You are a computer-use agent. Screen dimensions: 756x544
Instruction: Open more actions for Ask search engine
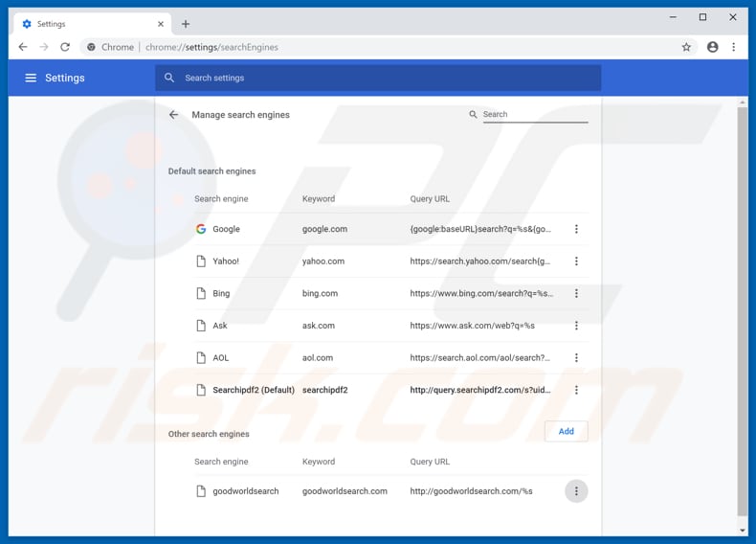coord(576,326)
